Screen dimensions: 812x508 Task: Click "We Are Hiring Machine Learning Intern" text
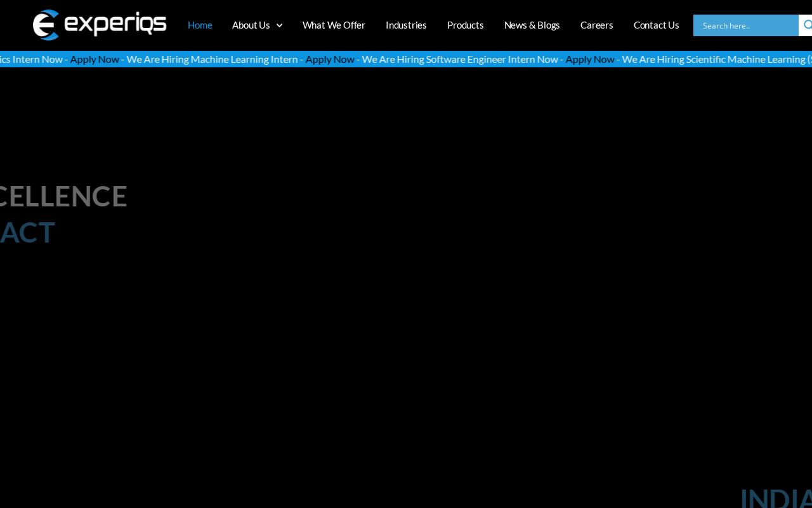pyautogui.click(x=212, y=59)
